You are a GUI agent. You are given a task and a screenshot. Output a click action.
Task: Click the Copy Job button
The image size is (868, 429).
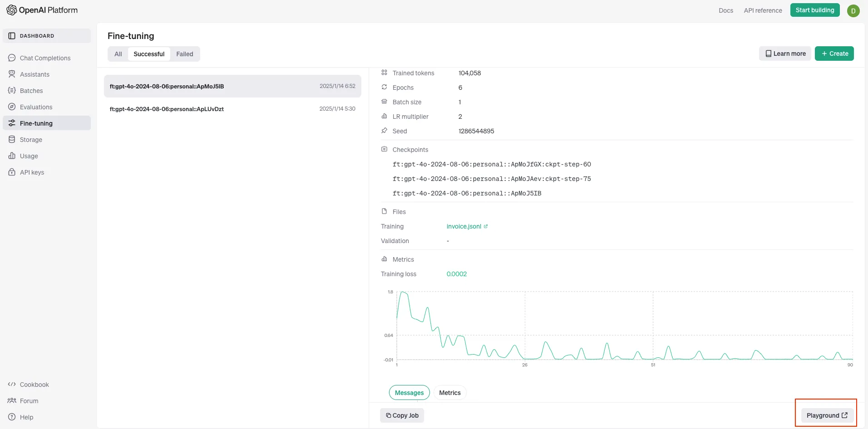point(402,415)
